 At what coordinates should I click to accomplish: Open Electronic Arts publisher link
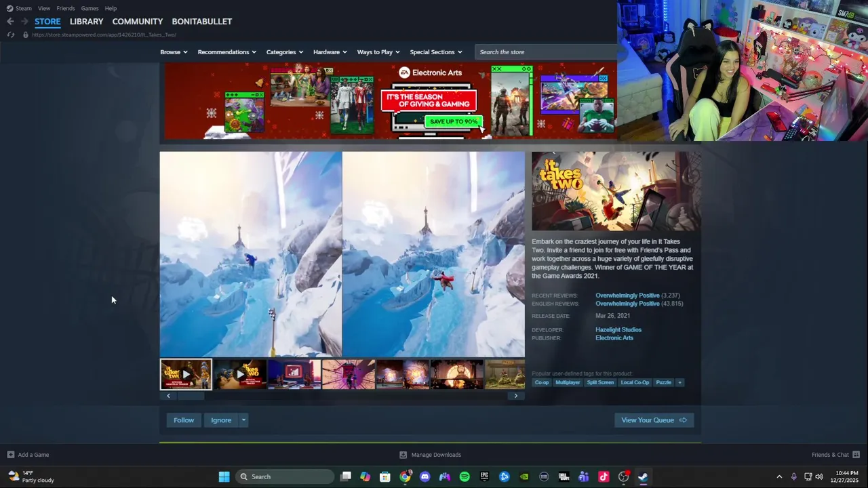614,338
